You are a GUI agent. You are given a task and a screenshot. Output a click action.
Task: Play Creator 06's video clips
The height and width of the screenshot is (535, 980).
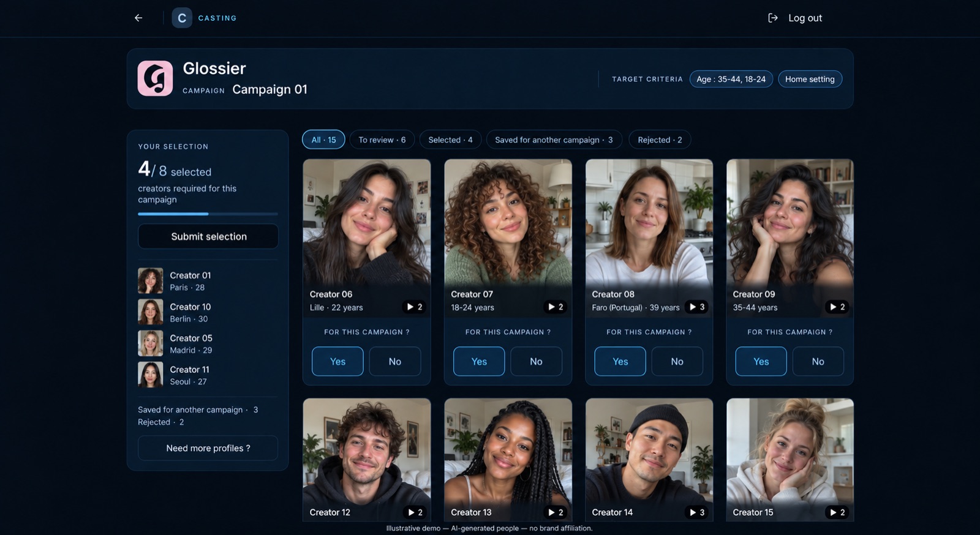point(415,307)
